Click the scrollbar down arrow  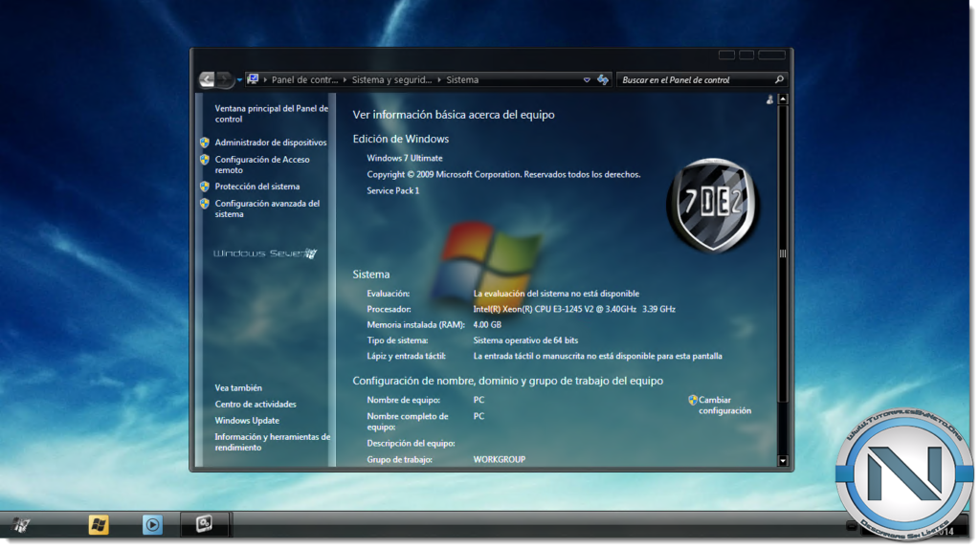click(x=783, y=461)
